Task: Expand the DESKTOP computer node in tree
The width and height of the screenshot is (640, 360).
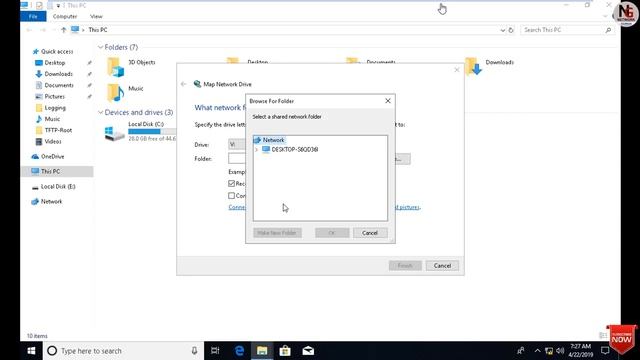Action: [256, 150]
